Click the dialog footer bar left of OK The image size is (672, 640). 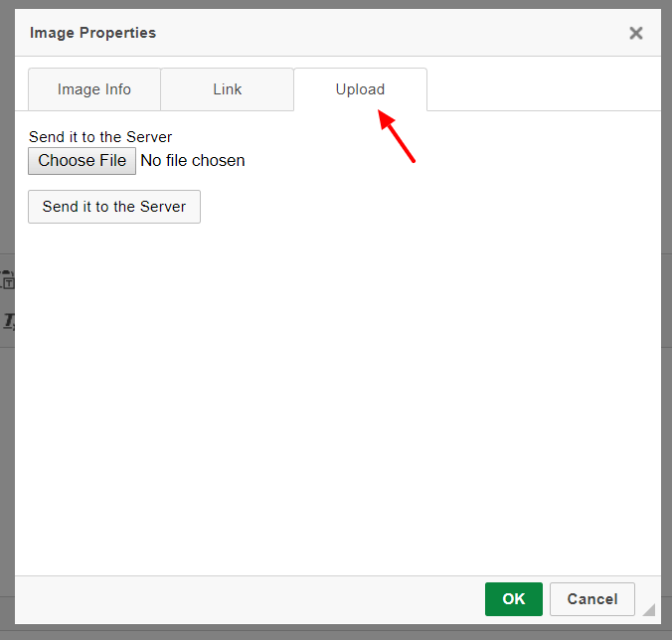click(249, 599)
